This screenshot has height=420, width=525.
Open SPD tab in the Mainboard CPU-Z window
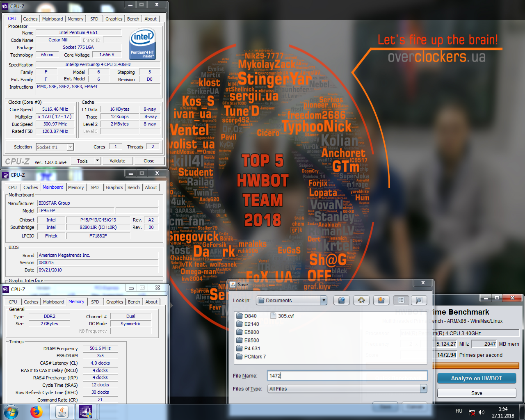94,187
